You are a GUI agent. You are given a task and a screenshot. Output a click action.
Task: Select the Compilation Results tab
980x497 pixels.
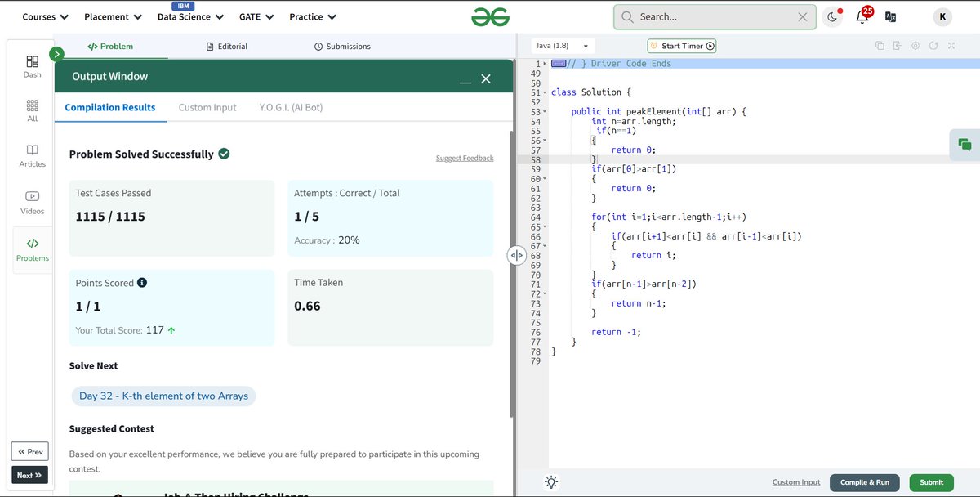[x=110, y=107]
